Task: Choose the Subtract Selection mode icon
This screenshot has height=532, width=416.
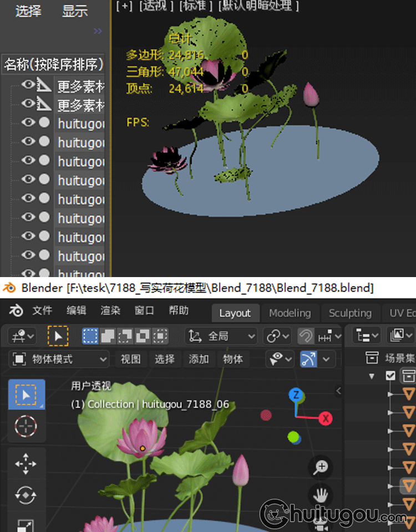Action: pos(125,336)
